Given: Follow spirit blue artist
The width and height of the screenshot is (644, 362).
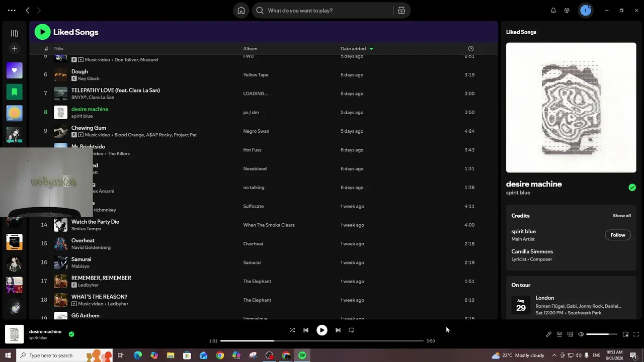Looking at the screenshot, I should (x=618, y=235).
